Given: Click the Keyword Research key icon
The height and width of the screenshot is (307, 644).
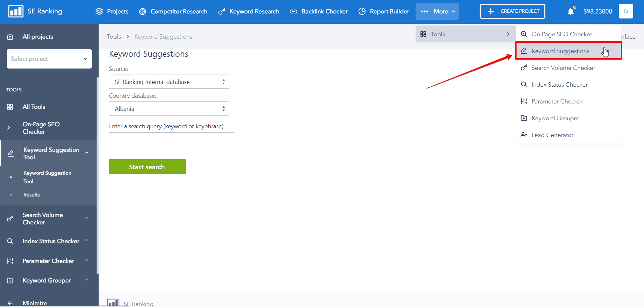Looking at the screenshot, I should (x=221, y=11).
